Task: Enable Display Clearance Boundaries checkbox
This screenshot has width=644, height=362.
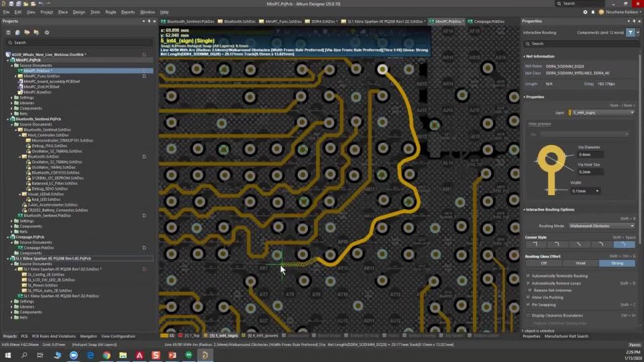Action: click(528, 315)
